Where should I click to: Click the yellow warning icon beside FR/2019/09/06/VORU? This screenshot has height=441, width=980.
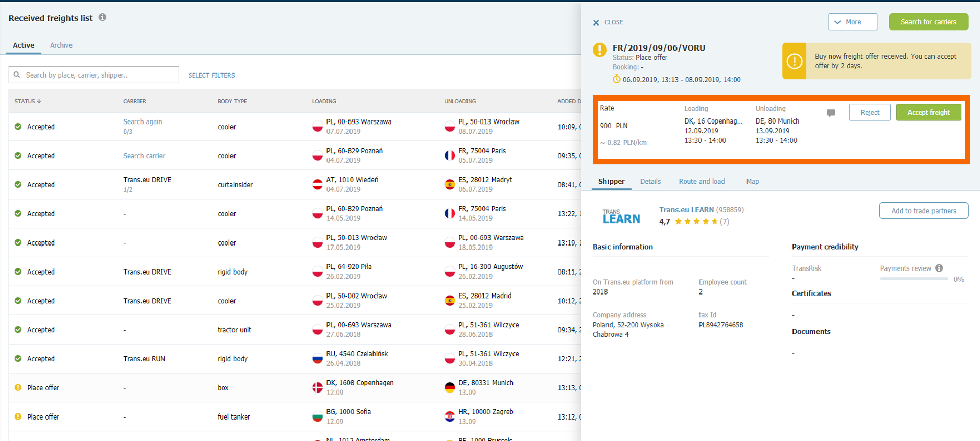[x=600, y=50]
